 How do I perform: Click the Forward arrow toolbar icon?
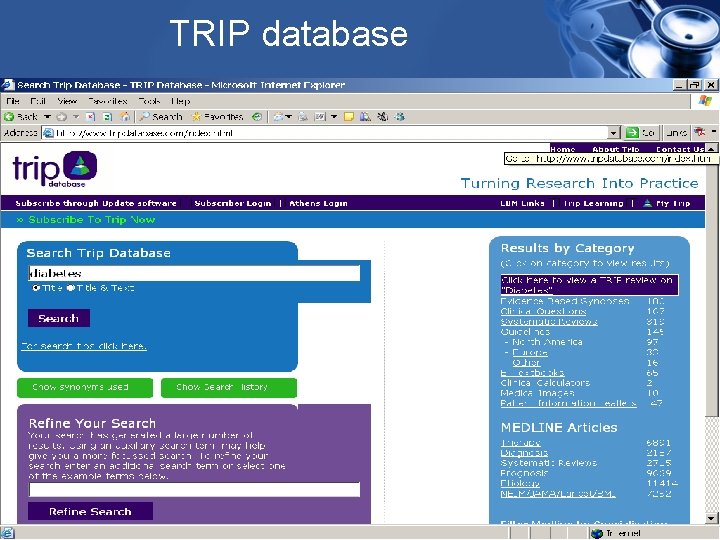click(x=62, y=117)
